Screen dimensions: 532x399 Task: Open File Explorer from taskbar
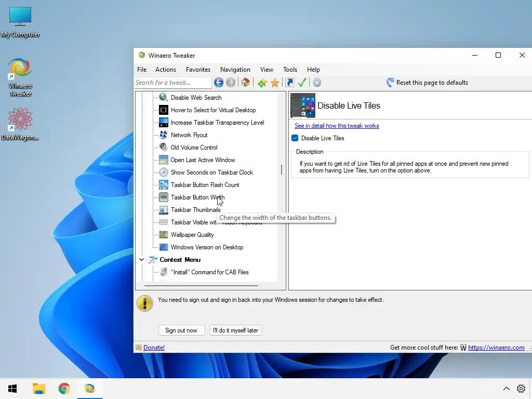(38, 389)
